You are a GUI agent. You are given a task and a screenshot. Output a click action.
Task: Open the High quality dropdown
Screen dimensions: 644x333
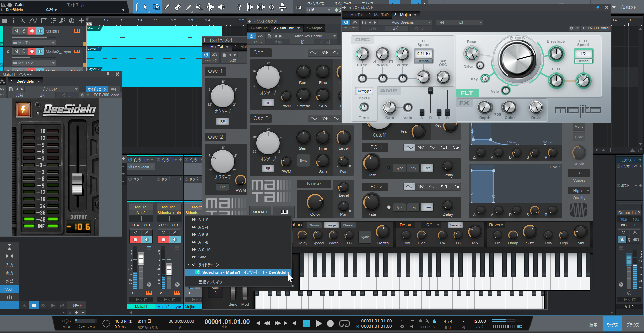(579, 191)
